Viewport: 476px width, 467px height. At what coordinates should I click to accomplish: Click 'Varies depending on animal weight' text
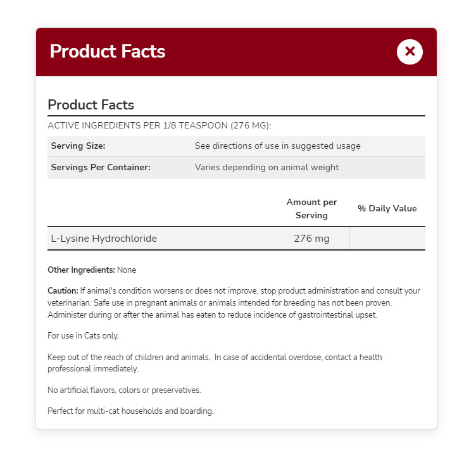click(x=266, y=168)
